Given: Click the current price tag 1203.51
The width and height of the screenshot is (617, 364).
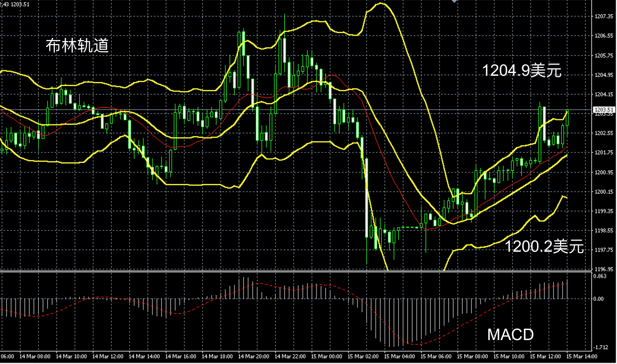Looking at the screenshot, I should [x=604, y=110].
